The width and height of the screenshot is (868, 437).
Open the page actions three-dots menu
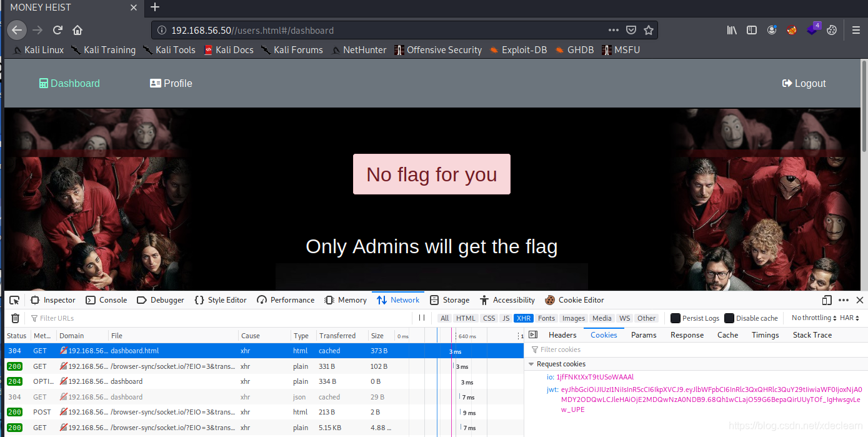[x=614, y=30]
